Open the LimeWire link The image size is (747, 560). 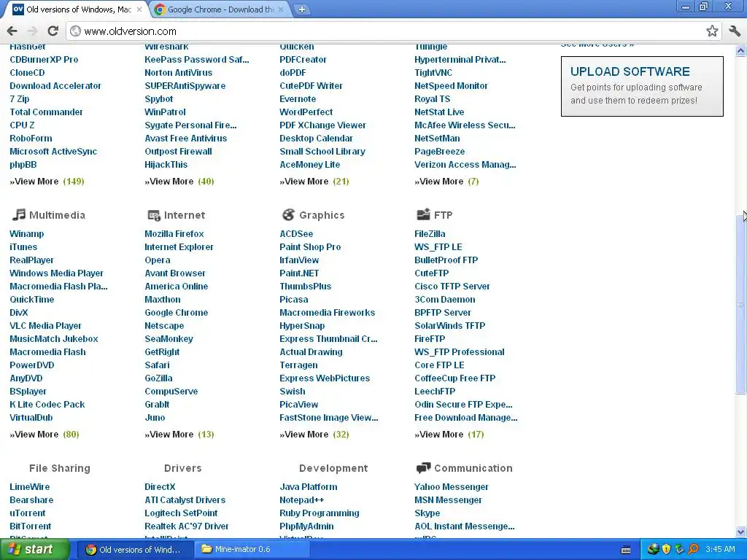(x=29, y=487)
